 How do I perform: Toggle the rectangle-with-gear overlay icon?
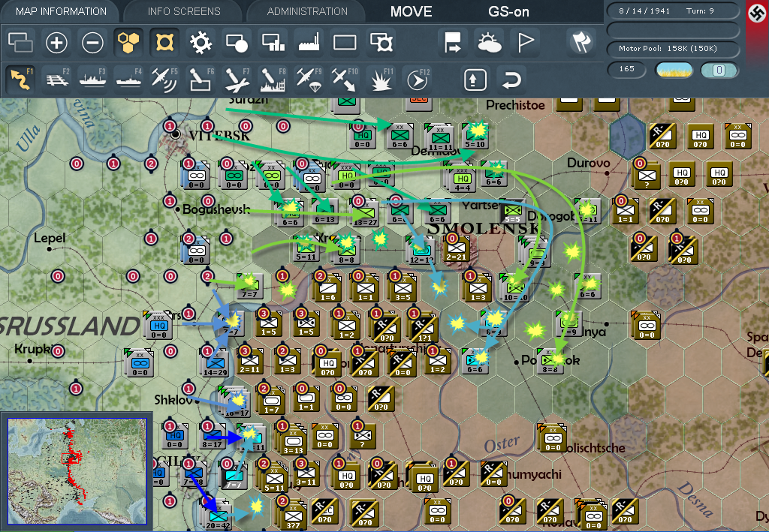point(381,43)
